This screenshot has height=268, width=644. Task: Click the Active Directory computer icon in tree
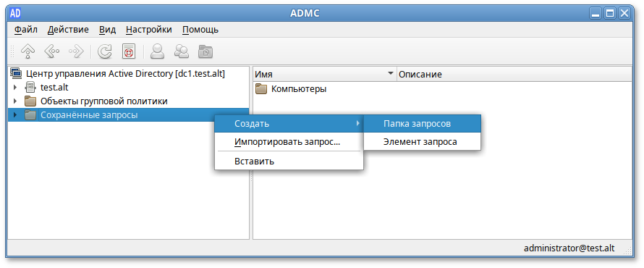point(16,74)
